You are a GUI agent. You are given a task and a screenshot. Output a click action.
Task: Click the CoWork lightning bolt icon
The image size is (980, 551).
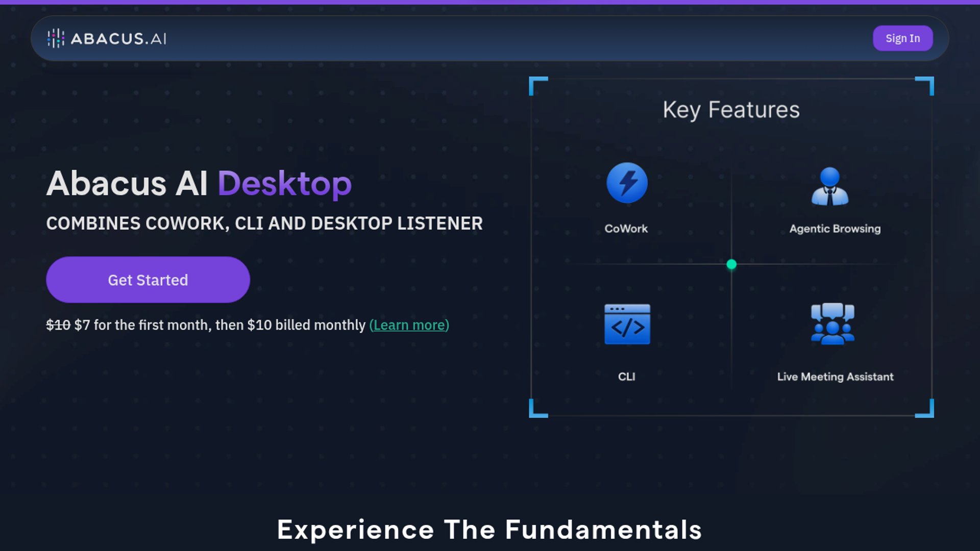pyautogui.click(x=627, y=183)
